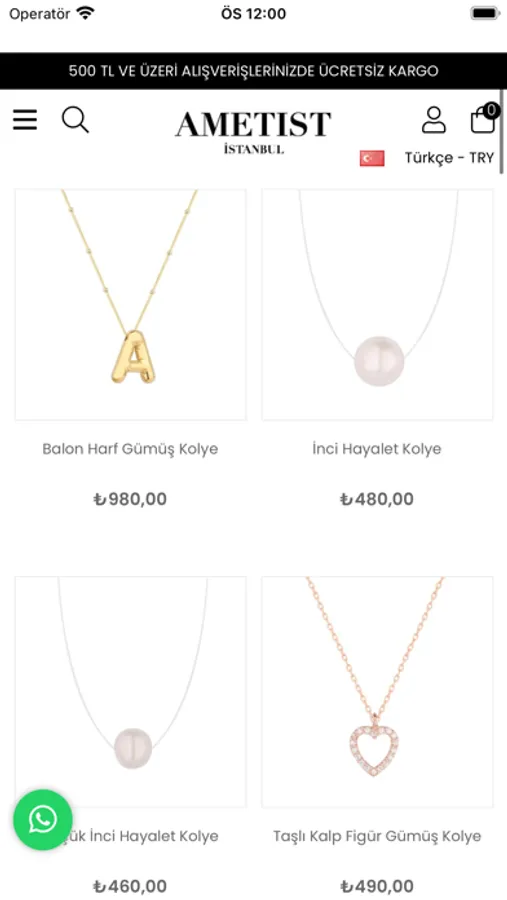Tap the free shipping banner

click(253, 71)
